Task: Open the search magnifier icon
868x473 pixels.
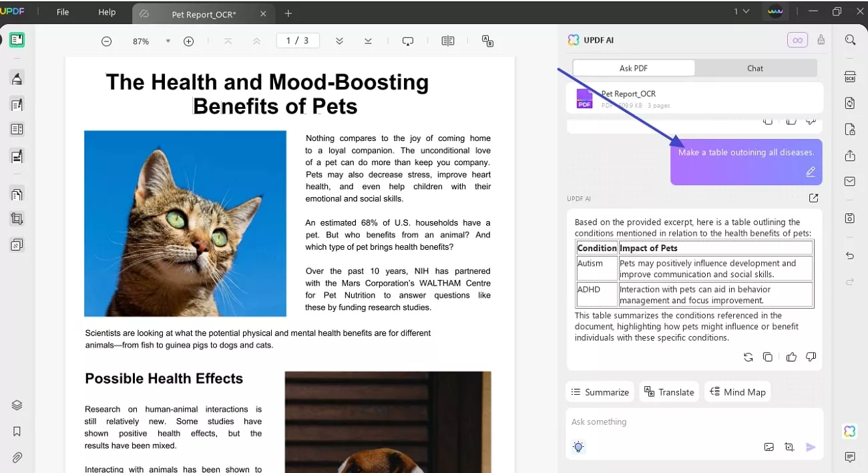Action: coord(850,40)
